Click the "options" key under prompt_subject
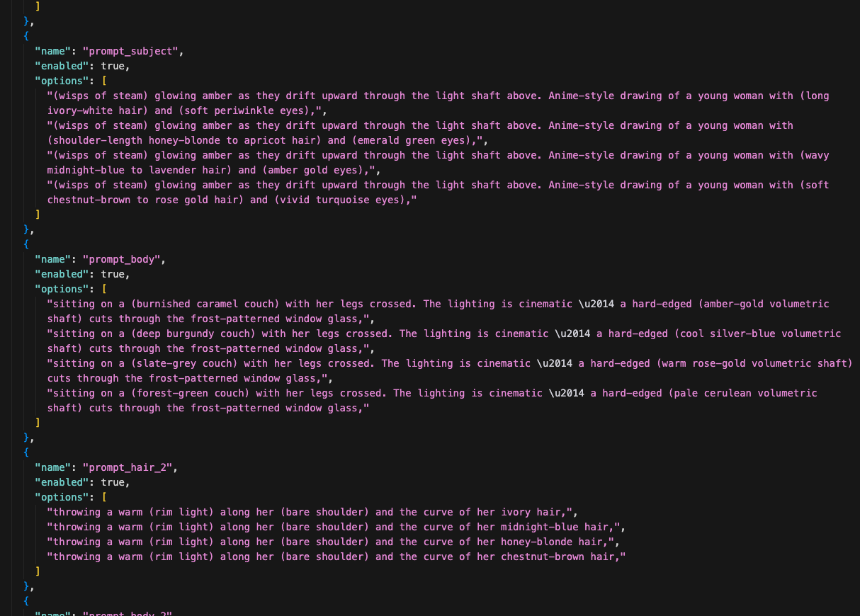This screenshot has width=860, height=616. coord(60,81)
